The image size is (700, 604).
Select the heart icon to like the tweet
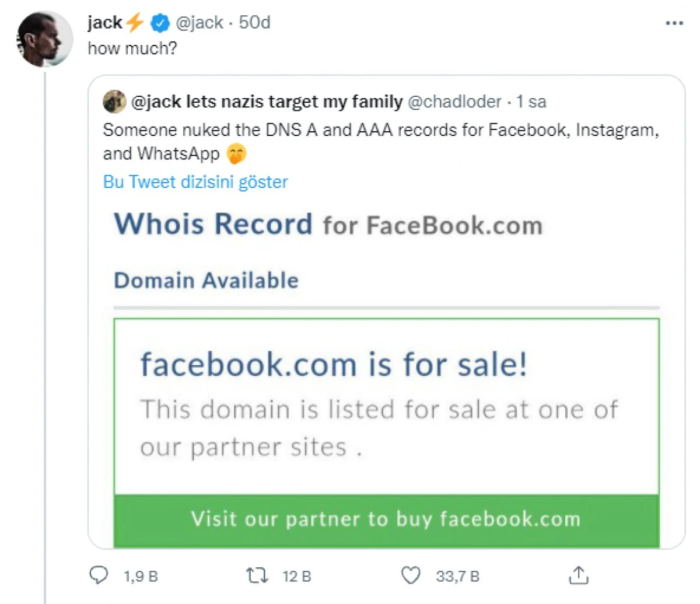410,575
